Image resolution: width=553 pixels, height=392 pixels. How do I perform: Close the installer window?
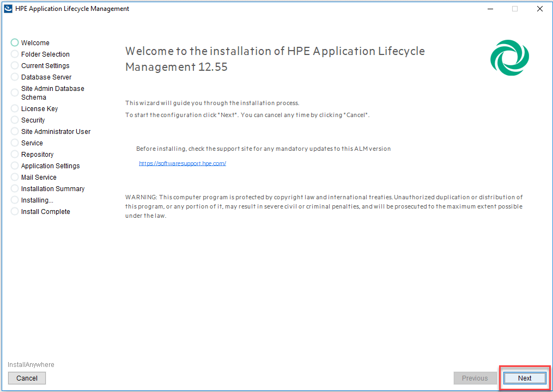tap(539, 9)
